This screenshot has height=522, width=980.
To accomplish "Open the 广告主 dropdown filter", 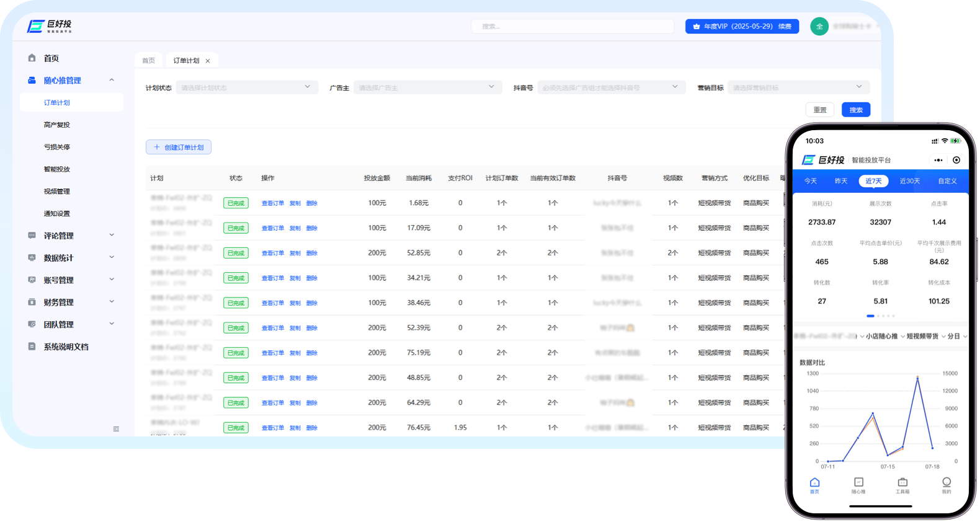I will point(427,87).
